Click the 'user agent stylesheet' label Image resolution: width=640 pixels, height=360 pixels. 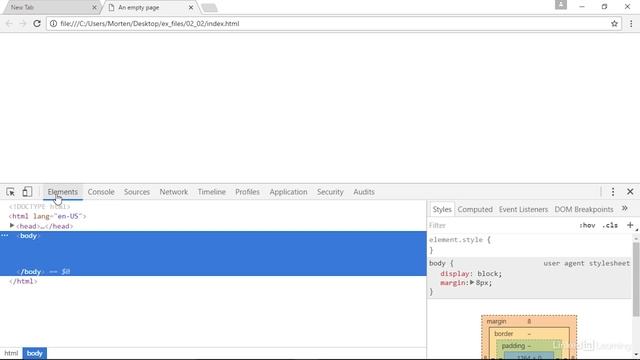587,263
